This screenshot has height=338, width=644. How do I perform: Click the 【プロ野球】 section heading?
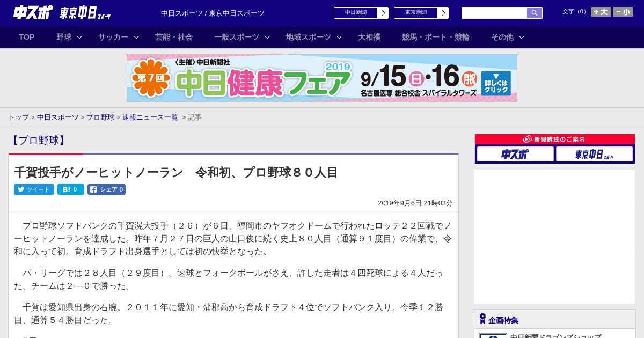pyautogui.click(x=38, y=141)
